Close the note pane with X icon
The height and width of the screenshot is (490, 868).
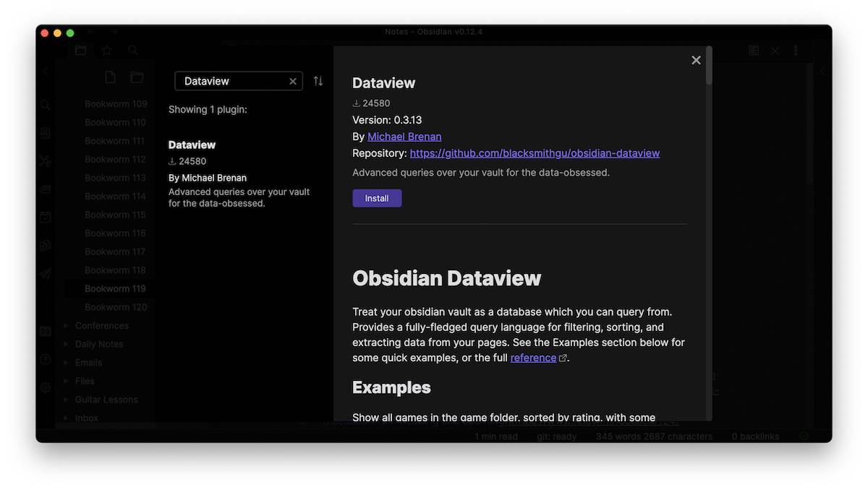point(775,51)
